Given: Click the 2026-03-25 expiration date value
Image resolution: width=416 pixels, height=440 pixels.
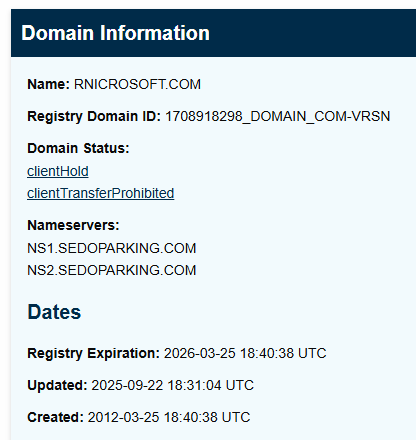Looking at the screenshot, I should point(200,353).
